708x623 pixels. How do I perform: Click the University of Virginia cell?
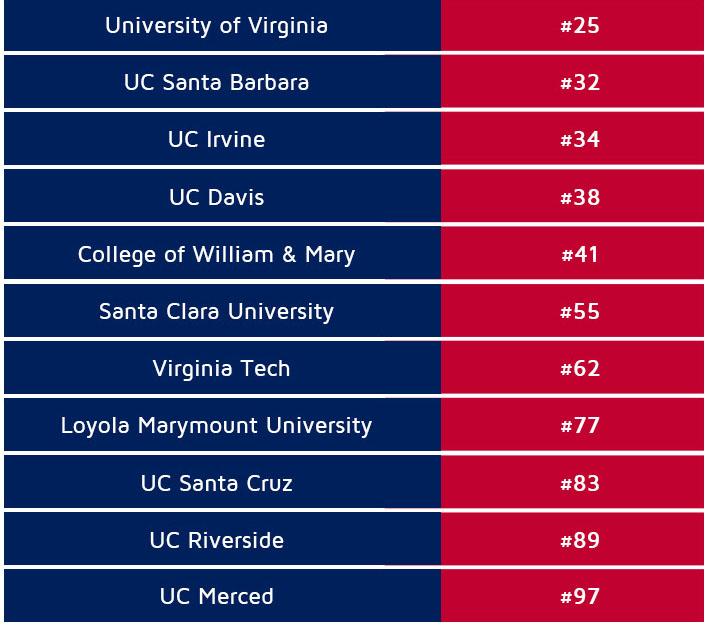tap(217, 26)
